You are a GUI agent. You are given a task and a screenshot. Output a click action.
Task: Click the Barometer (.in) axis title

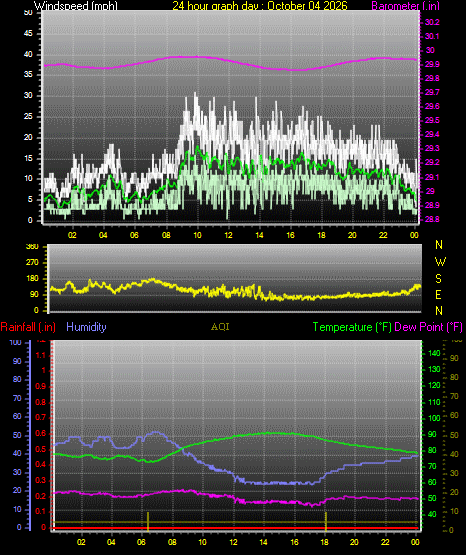pyautogui.click(x=405, y=6)
